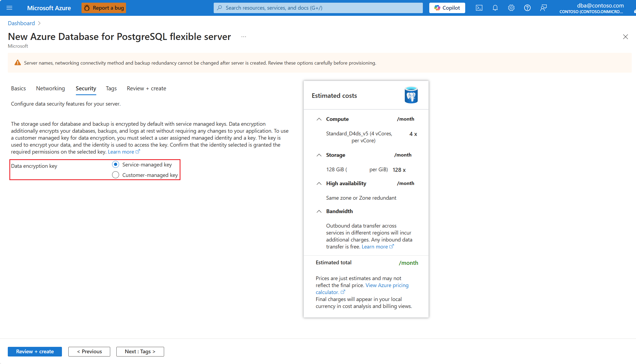Click the search resources input field
636x364 pixels.
pyautogui.click(x=318, y=8)
